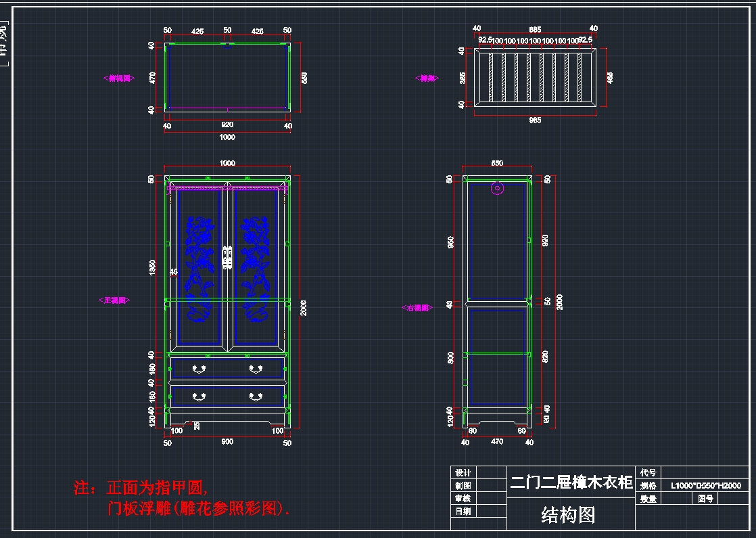This screenshot has height=538, width=756.
Task: Select the 设计 cell in title block
Action: pos(463,473)
